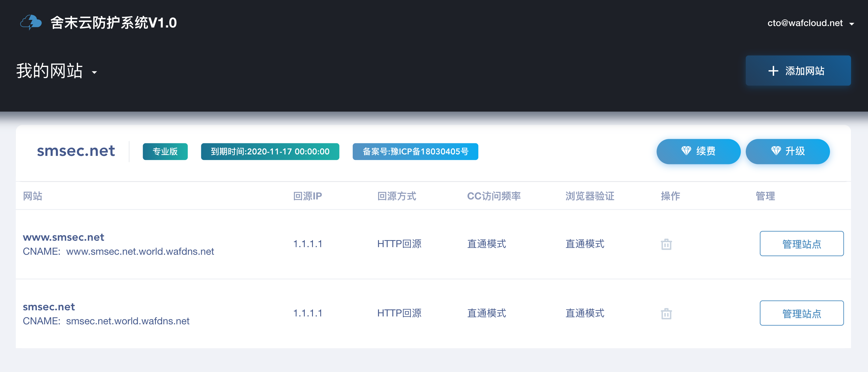The image size is (868, 372).
Task: Click the 续费 renew button
Action: click(698, 151)
